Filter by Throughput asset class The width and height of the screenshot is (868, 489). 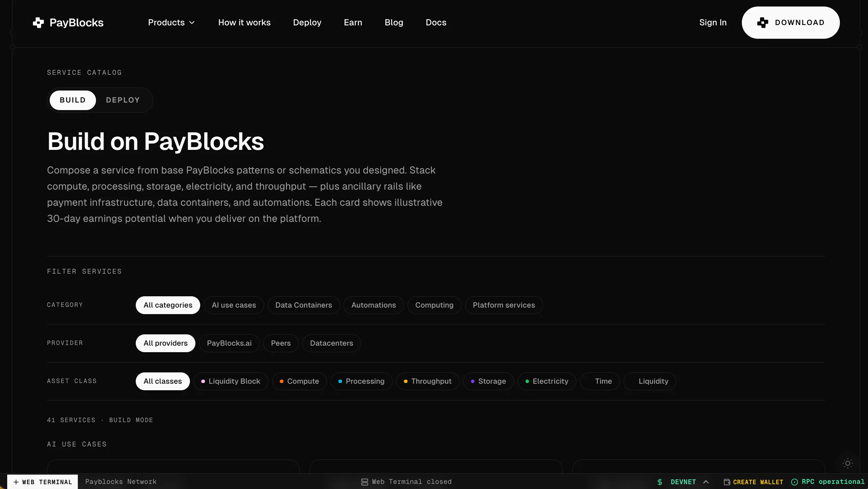(x=428, y=381)
